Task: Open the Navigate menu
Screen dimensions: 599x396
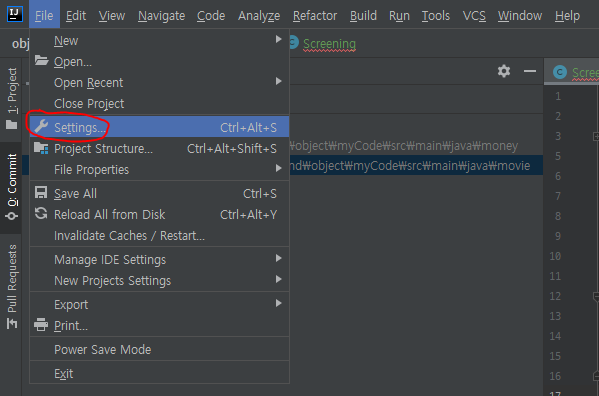Action: (162, 16)
